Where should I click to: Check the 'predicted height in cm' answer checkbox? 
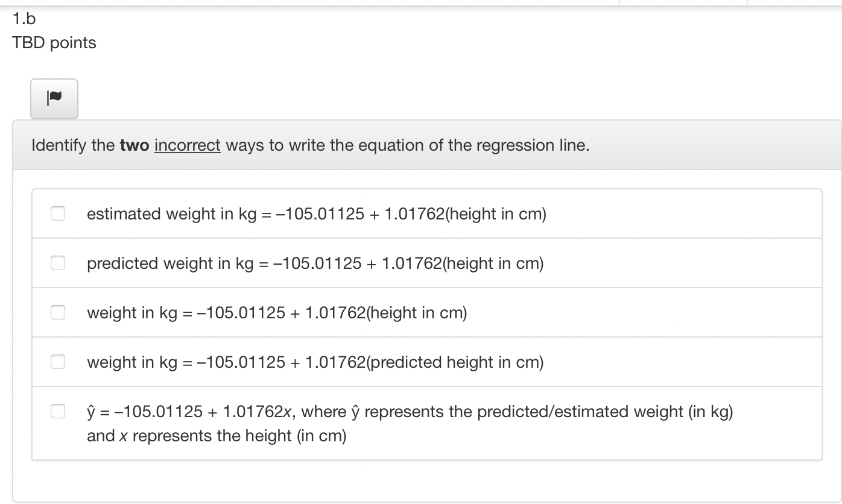[x=58, y=361]
